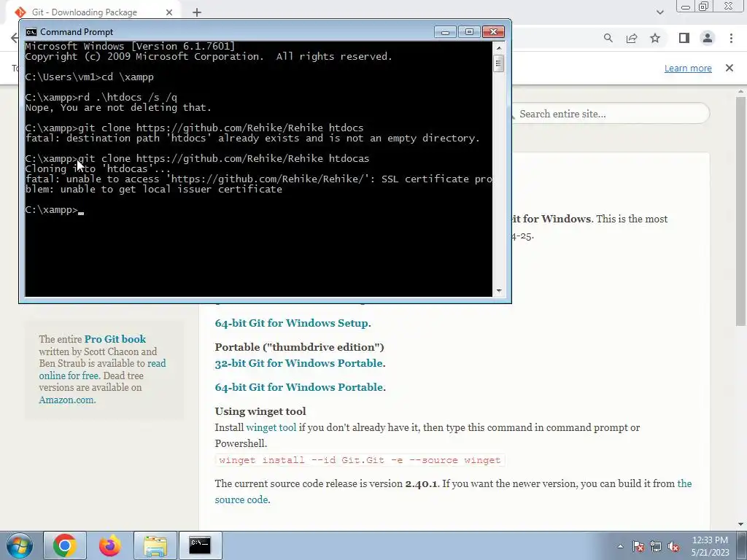Viewport: 747px width, 560px height.
Task: Open the Windows Start menu
Action: pos(20,545)
